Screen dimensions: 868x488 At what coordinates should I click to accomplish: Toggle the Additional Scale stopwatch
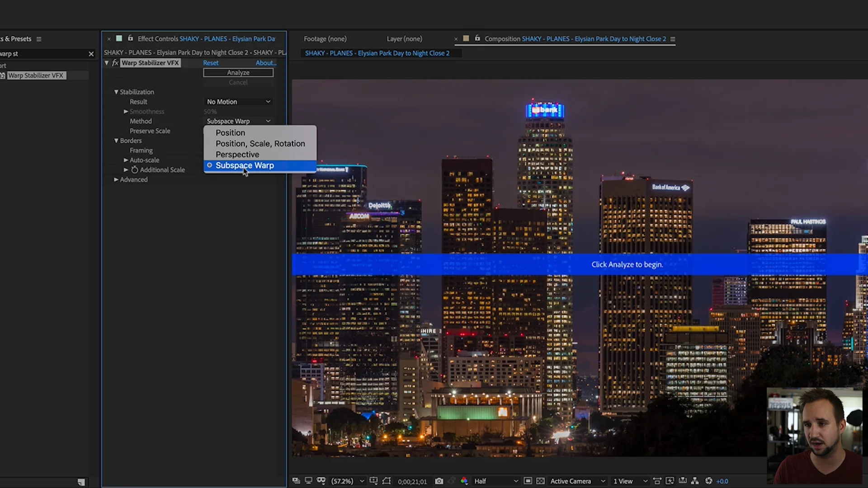pyautogui.click(x=135, y=170)
